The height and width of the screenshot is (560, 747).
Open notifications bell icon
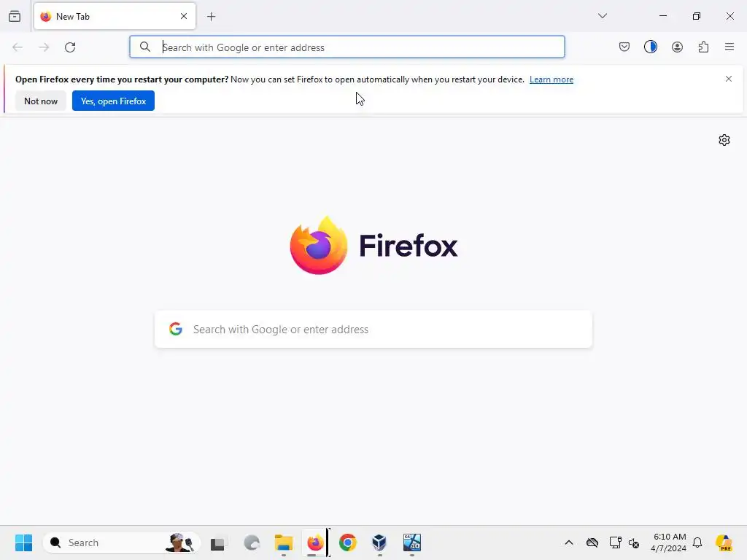[x=697, y=542]
